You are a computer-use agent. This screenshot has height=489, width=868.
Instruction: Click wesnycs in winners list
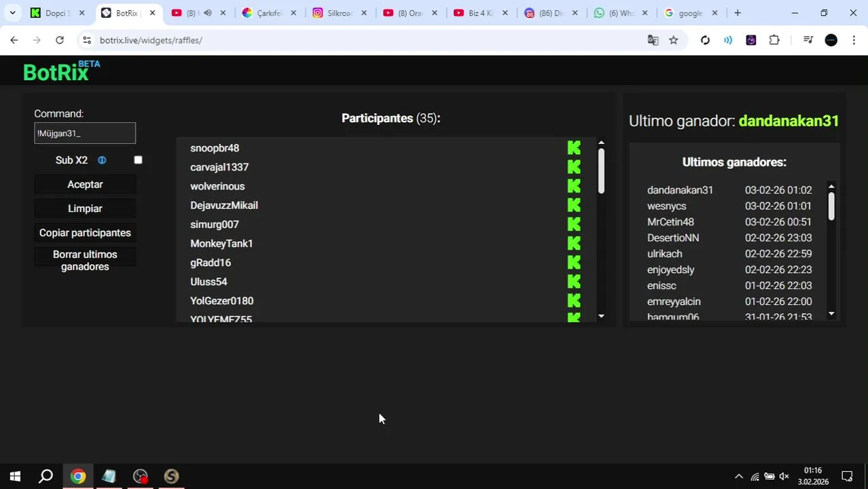pos(667,206)
